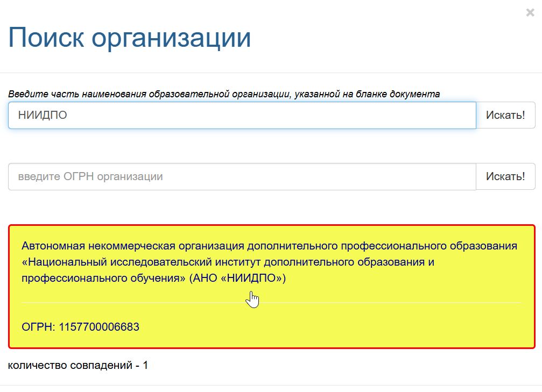Click the количество совпадений - 1 text

coord(78,365)
